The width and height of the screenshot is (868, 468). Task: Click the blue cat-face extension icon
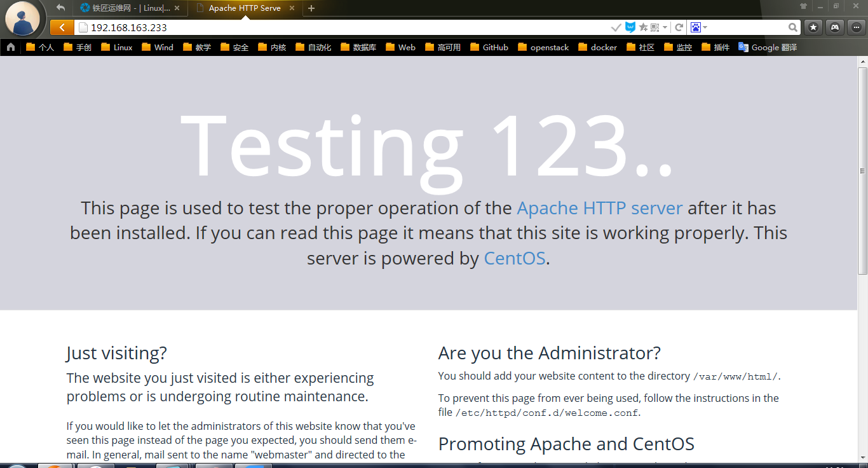pyautogui.click(x=630, y=27)
